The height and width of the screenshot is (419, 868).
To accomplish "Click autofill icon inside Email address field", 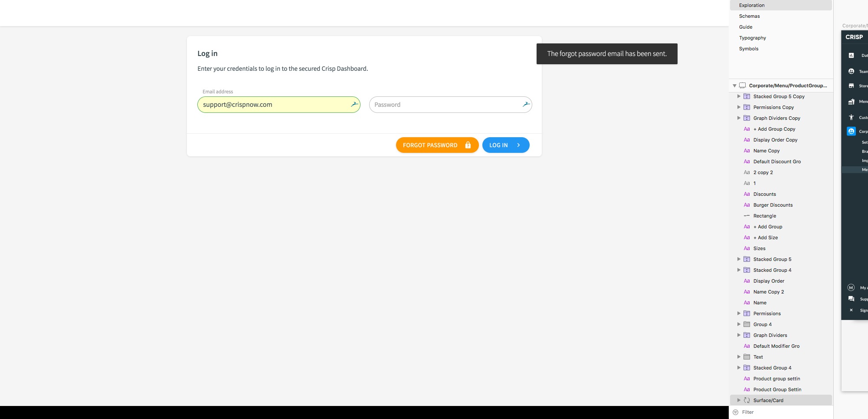I will (354, 104).
